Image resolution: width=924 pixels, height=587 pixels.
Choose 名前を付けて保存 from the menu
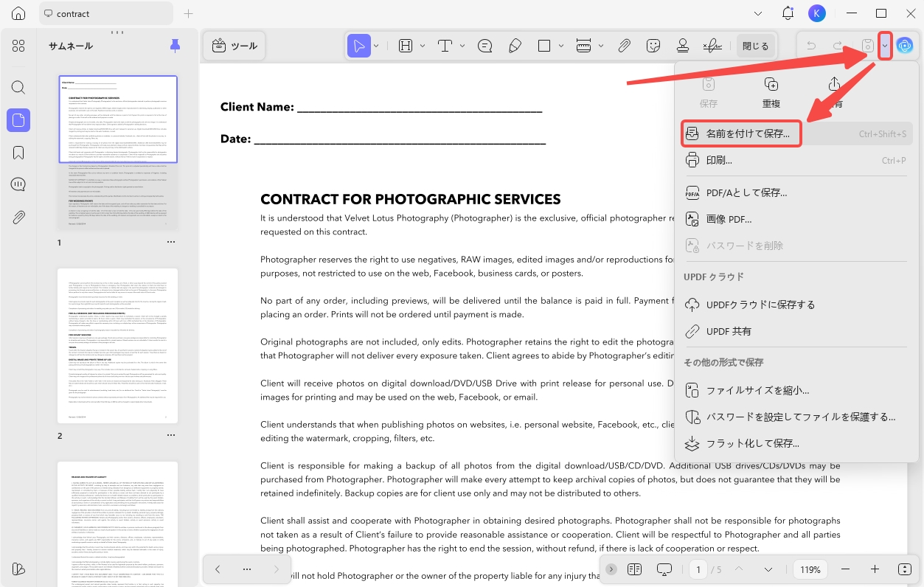(796, 133)
